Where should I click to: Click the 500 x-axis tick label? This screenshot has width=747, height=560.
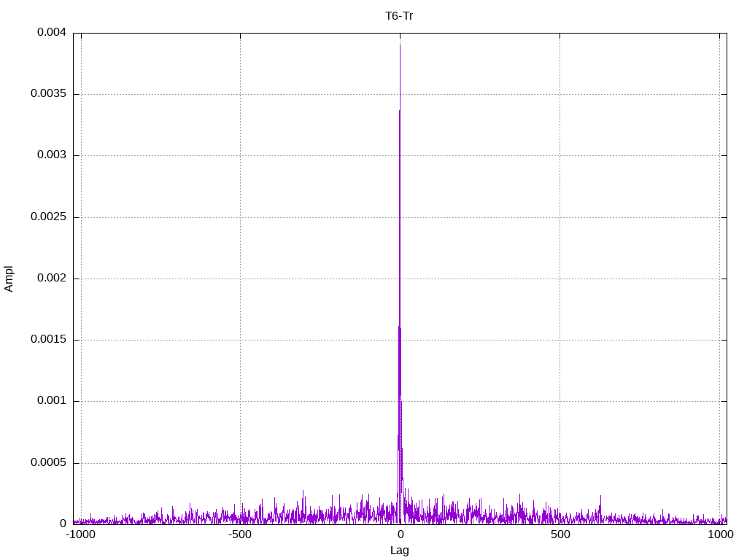pyautogui.click(x=560, y=534)
